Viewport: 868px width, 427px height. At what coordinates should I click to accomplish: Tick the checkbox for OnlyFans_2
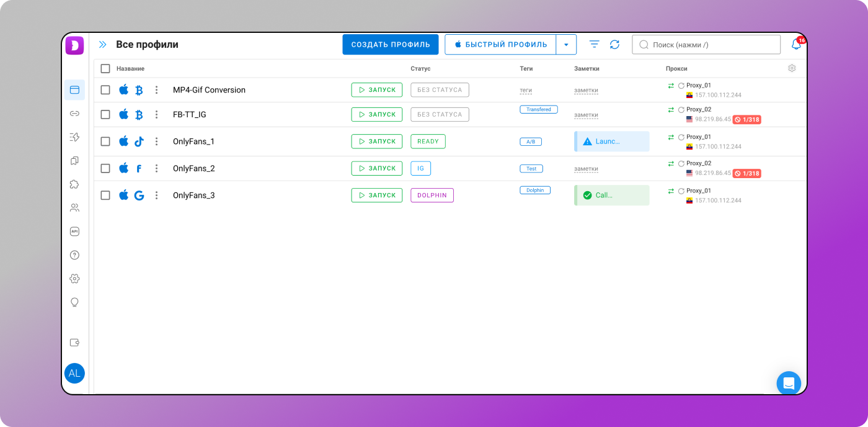click(105, 168)
